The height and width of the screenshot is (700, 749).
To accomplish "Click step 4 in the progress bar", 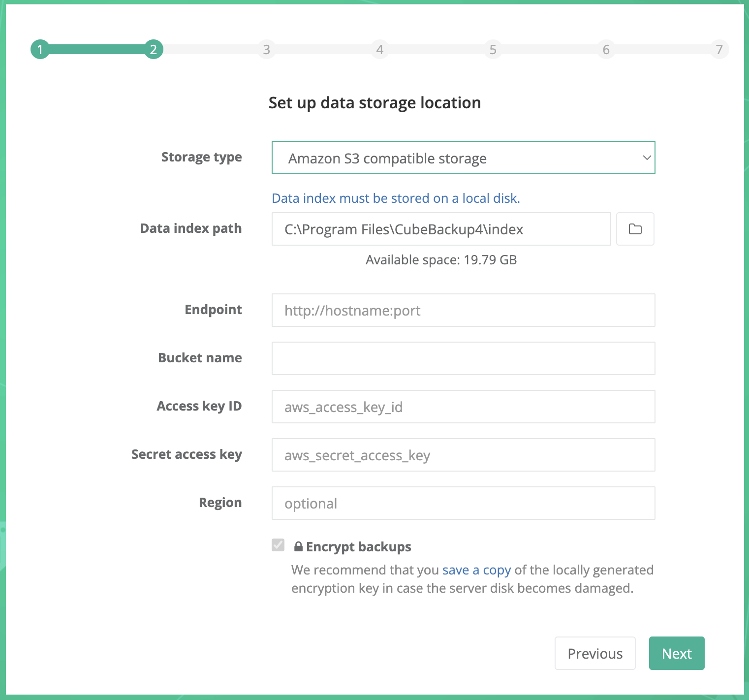I will (x=379, y=49).
